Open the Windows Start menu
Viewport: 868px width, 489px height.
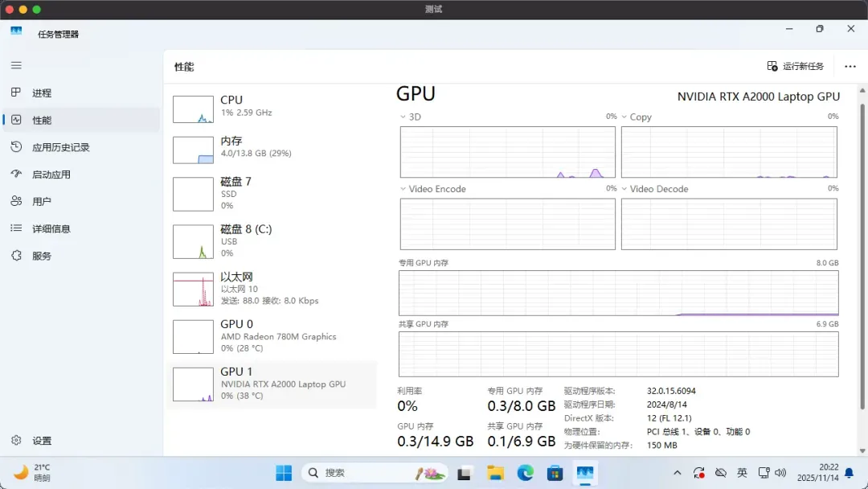pyautogui.click(x=284, y=473)
